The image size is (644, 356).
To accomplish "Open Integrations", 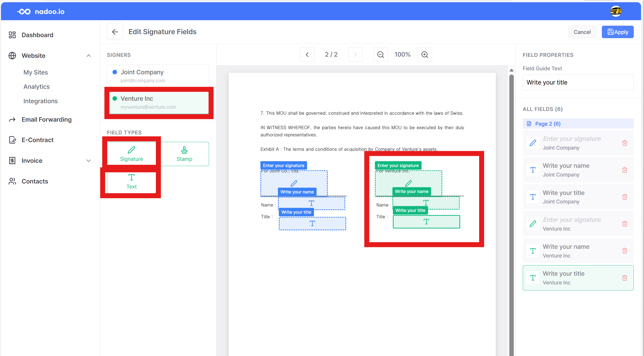I will coord(40,101).
